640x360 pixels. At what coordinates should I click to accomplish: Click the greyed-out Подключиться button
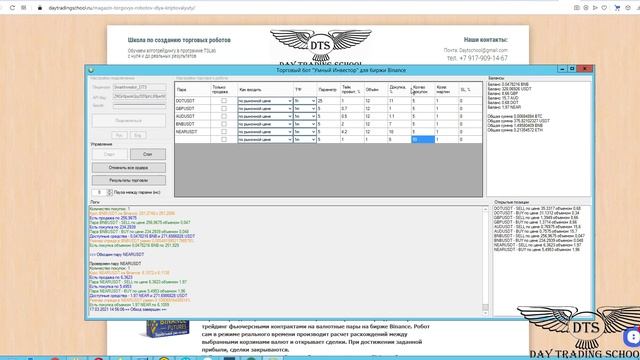pos(129,121)
